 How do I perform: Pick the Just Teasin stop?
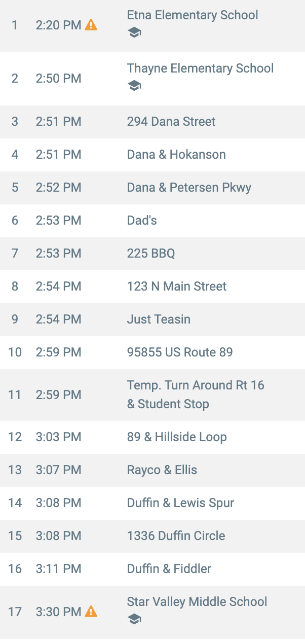[159, 319]
